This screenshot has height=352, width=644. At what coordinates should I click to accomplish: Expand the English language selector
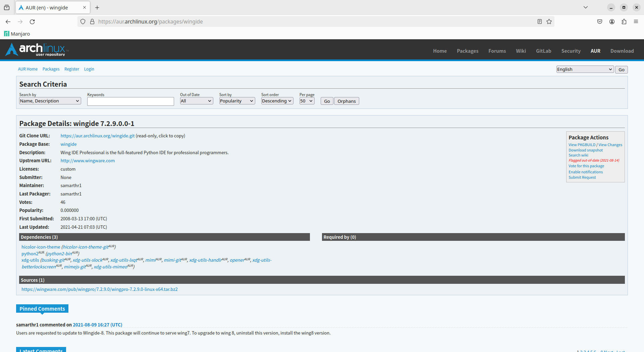585,70
